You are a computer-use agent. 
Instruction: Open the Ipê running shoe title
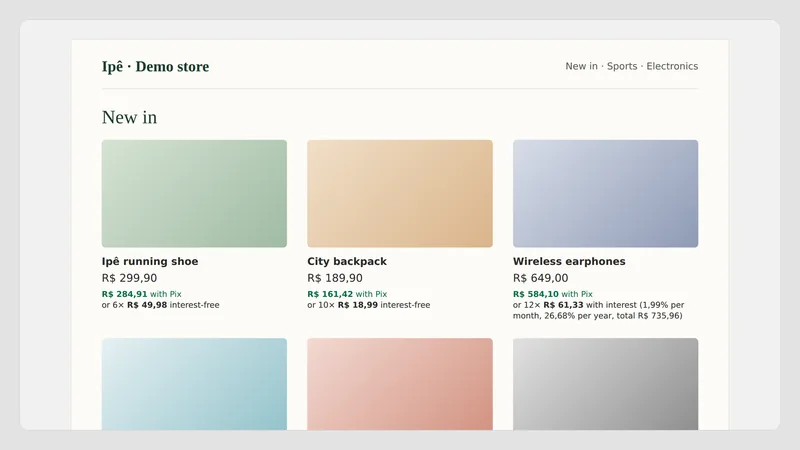click(x=149, y=261)
